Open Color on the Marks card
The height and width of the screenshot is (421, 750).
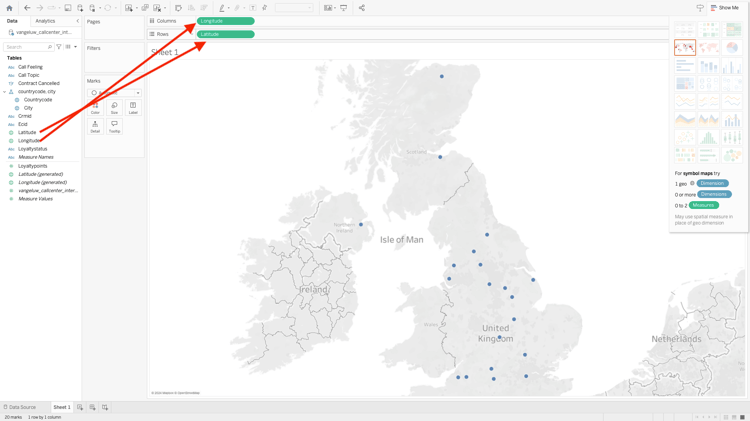[95, 108]
